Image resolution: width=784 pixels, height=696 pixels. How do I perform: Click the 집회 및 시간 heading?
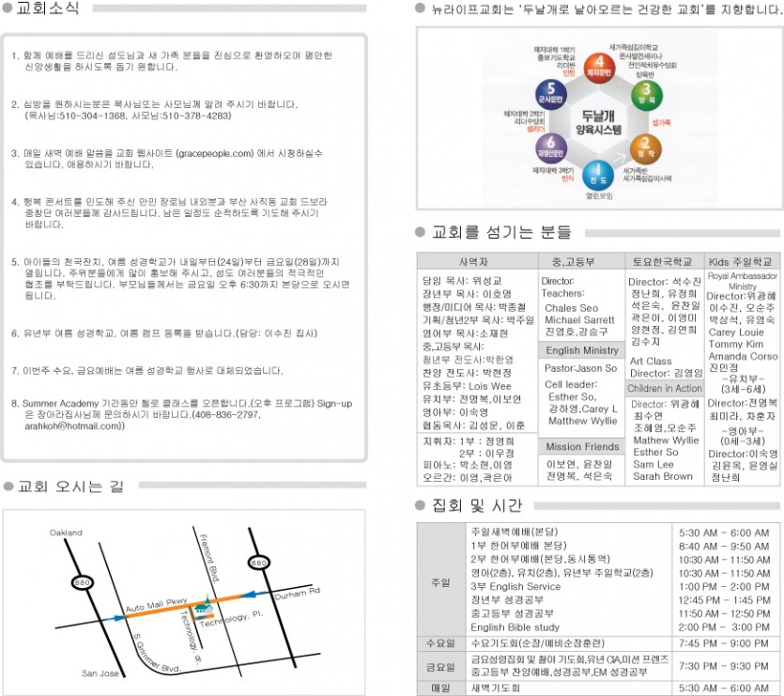477,505
